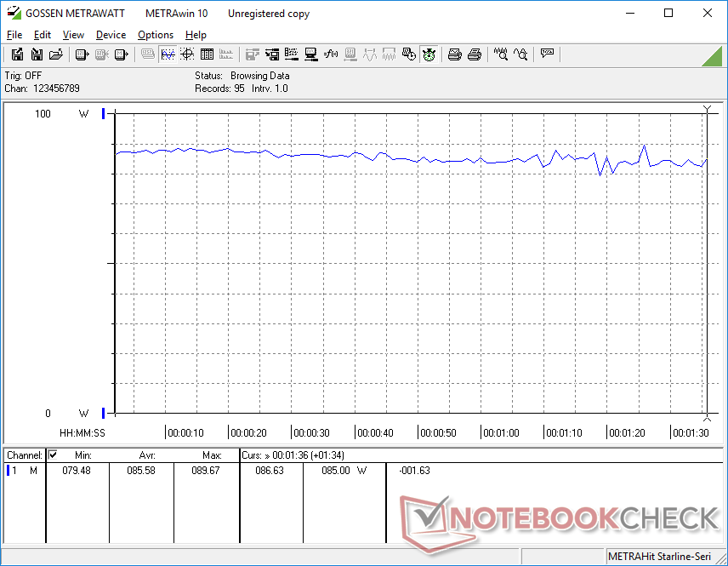Click the zoom single wave magnifier icon
The image size is (728, 566).
(x=520, y=54)
